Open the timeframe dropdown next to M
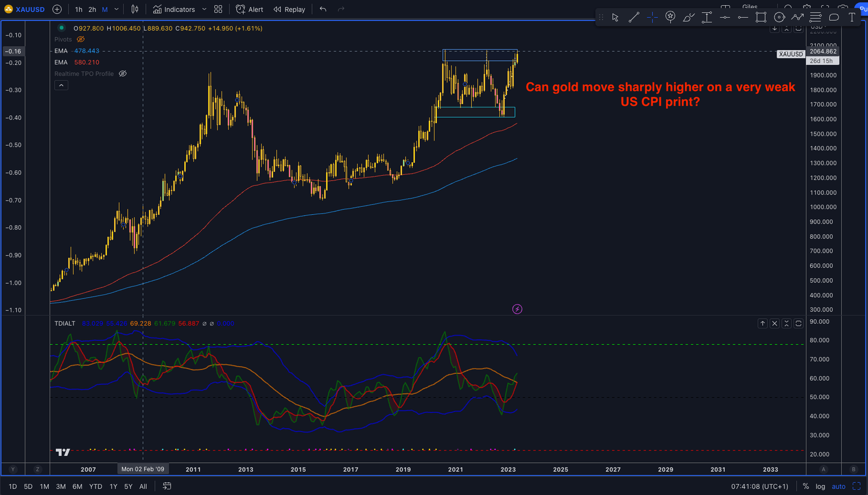The height and width of the screenshot is (495, 868). (x=116, y=9)
